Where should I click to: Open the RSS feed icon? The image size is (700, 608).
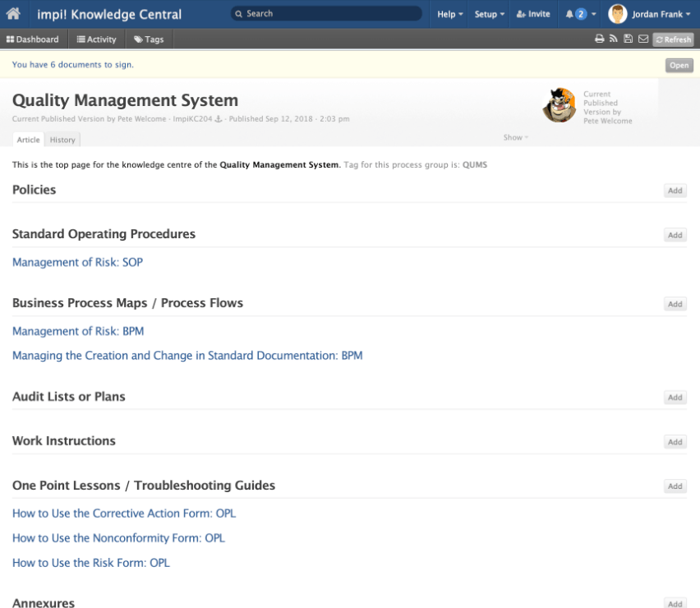point(613,39)
